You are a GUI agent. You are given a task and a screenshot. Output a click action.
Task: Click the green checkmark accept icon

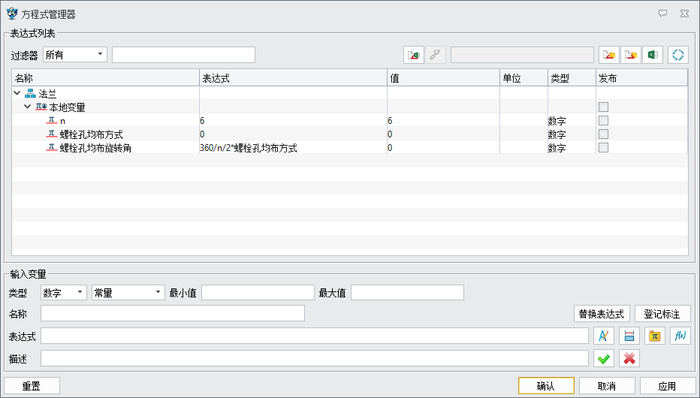click(604, 358)
